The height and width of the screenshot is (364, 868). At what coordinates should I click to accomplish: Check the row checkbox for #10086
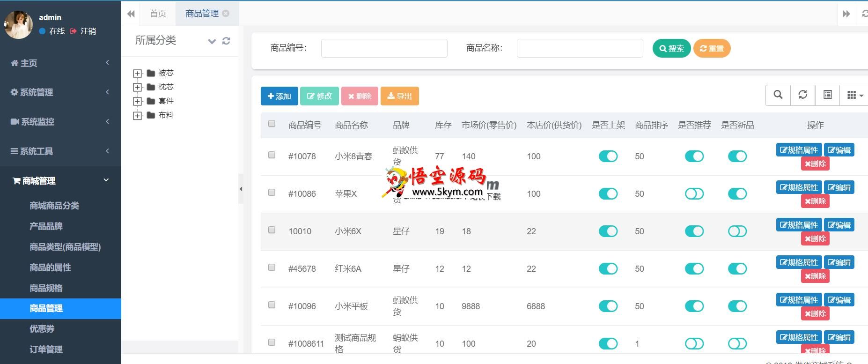[x=272, y=193]
